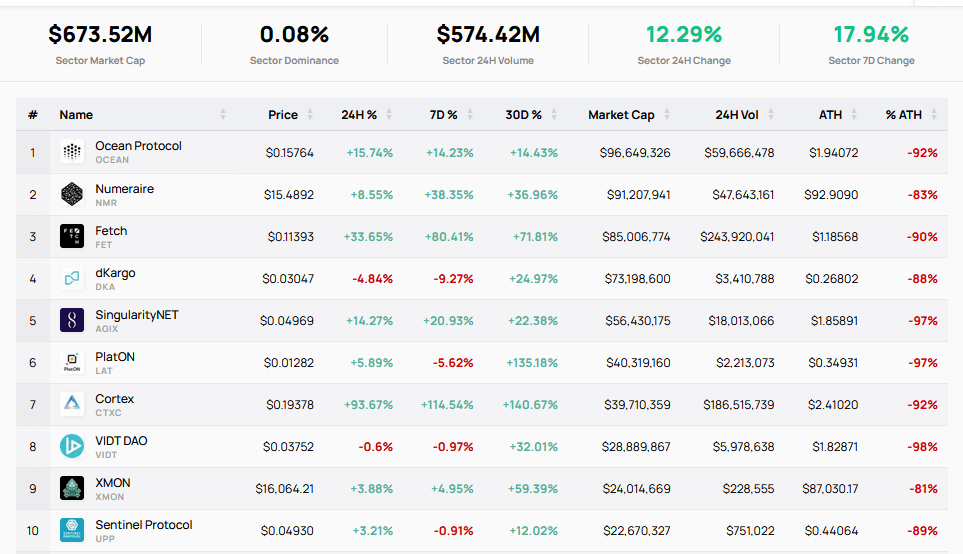Viewport: 963px width, 554px height.
Task: Click Ocean Protocol market cap $96,649,326
Action: point(635,152)
